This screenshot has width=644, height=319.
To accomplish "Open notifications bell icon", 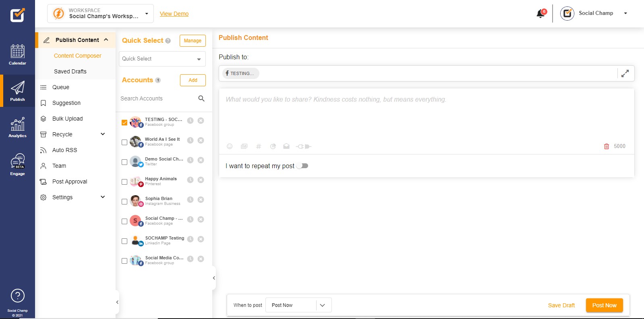I will (541, 14).
